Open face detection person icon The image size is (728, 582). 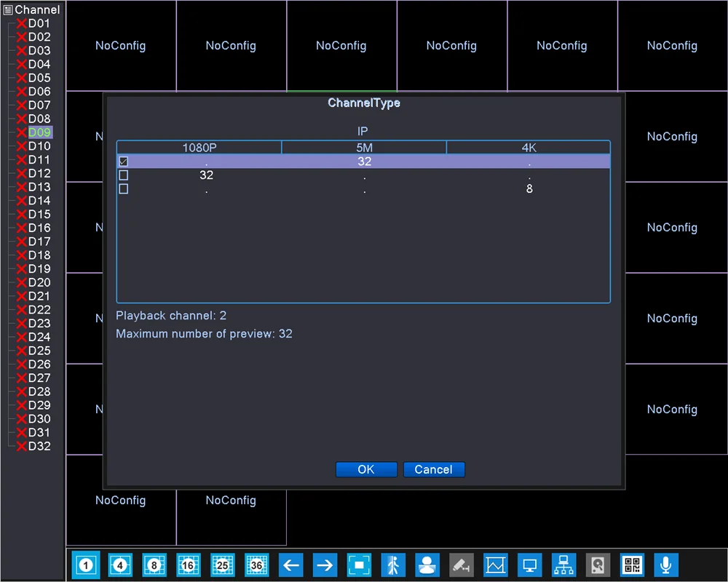click(427, 565)
